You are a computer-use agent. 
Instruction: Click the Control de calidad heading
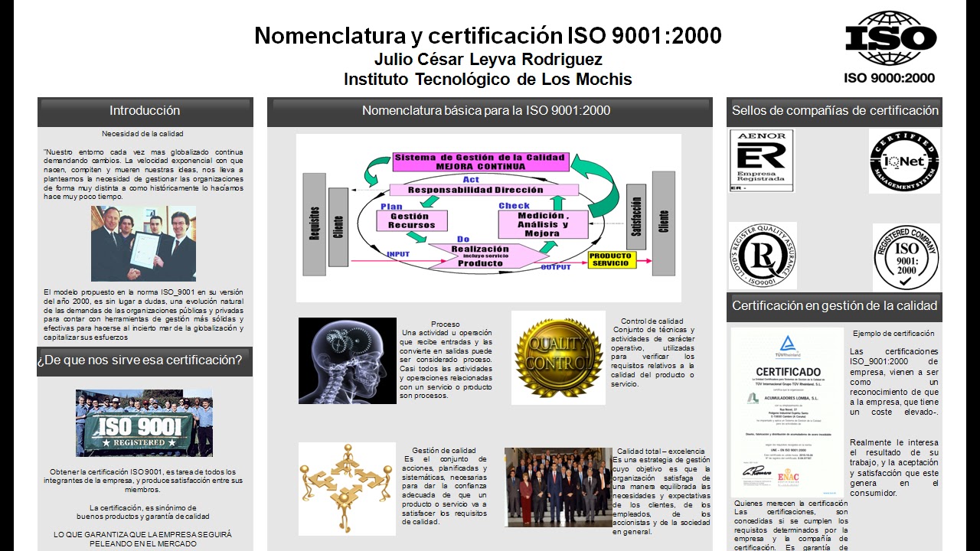point(652,321)
